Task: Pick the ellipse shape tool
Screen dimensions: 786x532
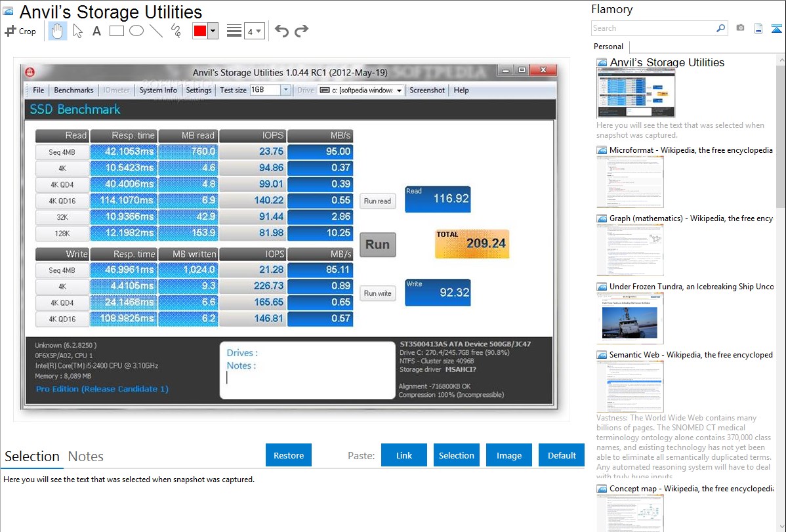Action: coord(136,31)
